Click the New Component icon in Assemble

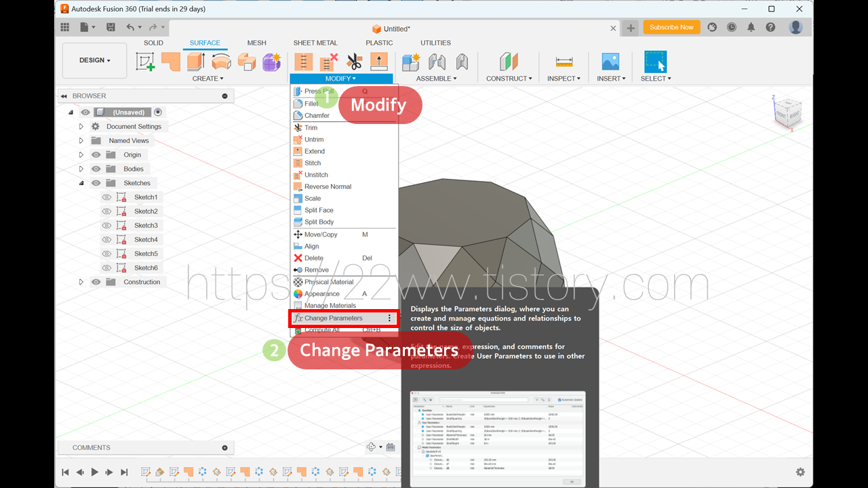coord(411,62)
